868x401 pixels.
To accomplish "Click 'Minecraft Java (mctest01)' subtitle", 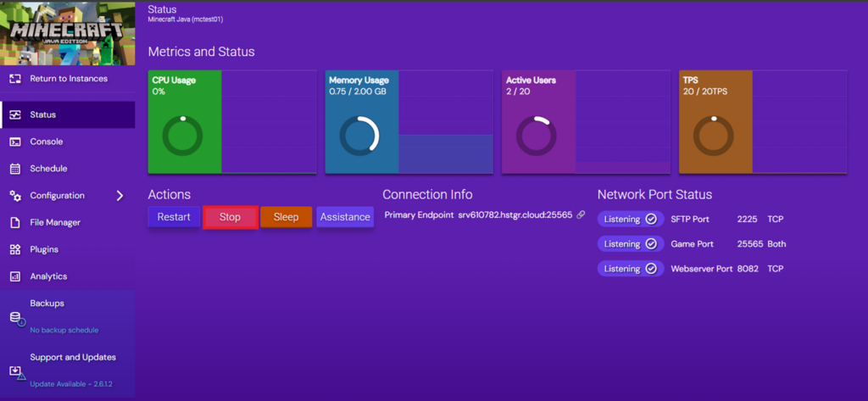I will click(x=186, y=19).
